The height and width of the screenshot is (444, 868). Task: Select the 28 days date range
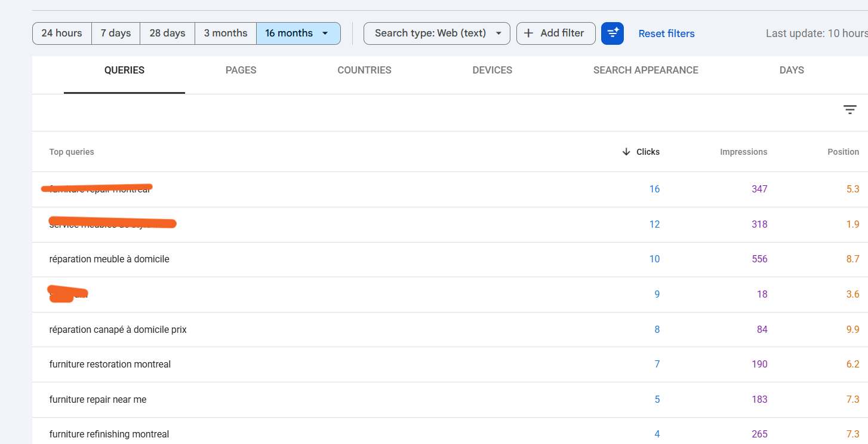167,33
